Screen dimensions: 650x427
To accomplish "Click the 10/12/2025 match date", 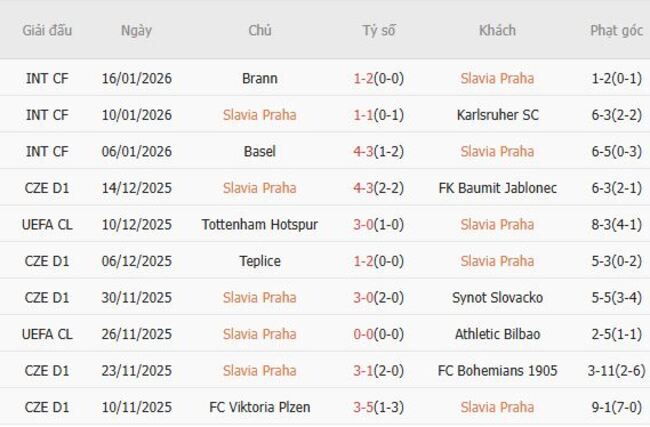I will 136,224.
